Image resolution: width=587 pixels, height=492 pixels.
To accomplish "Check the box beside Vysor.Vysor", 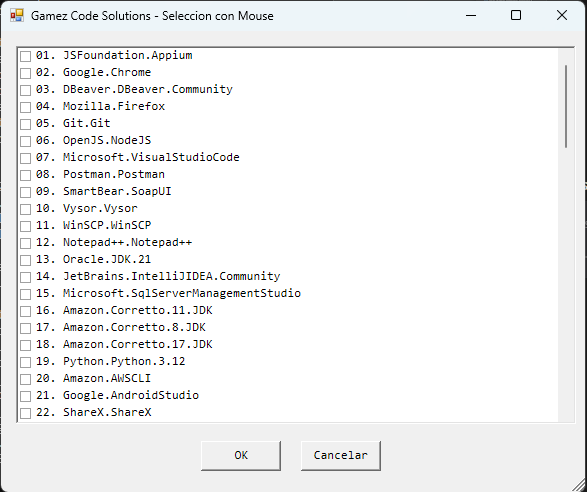I will tap(25, 209).
